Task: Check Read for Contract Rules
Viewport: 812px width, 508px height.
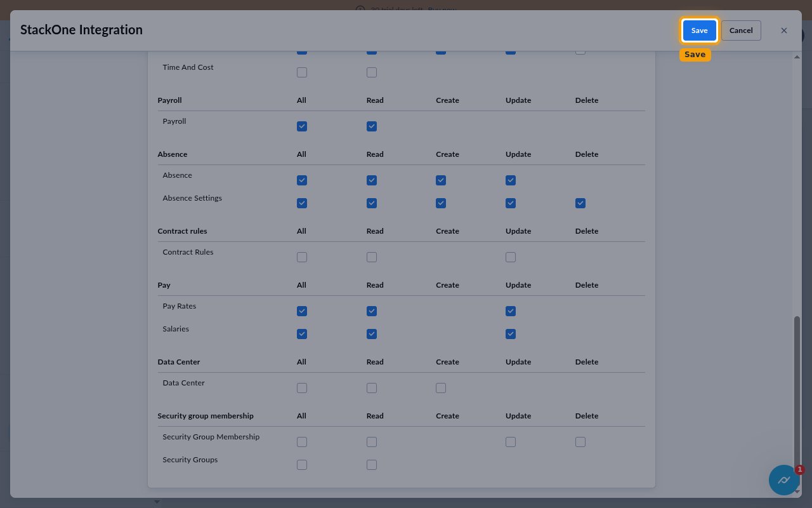Action: pyautogui.click(x=372, y=257)
